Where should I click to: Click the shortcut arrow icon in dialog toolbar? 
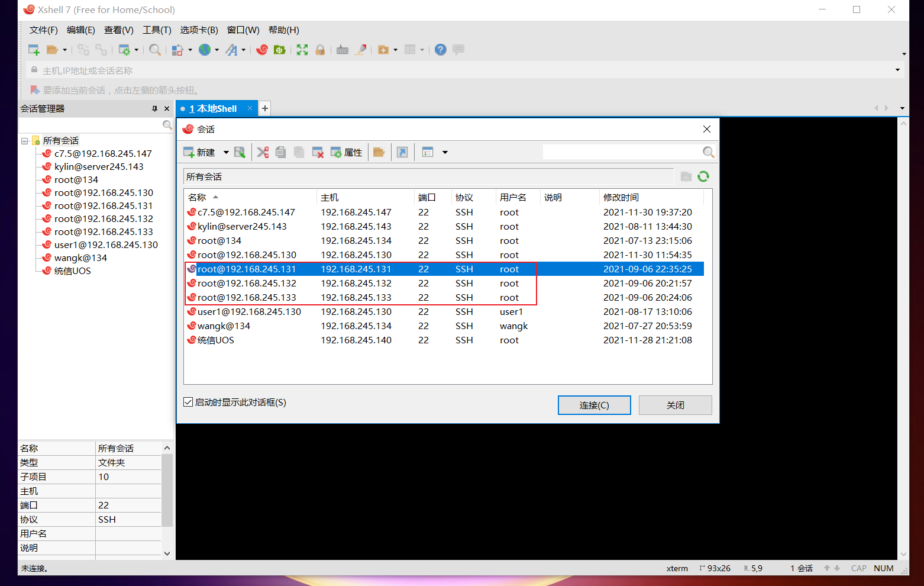point(402,152)
